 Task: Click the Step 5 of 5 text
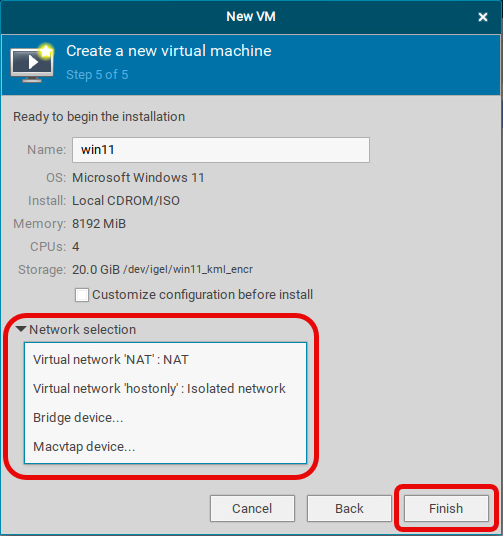click(97, 75)
